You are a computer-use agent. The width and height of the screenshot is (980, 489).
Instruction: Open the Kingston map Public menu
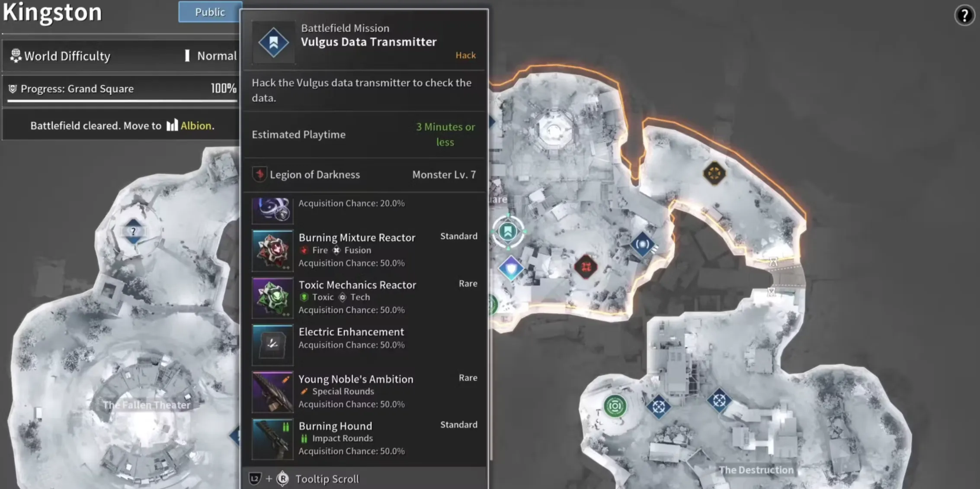(209, 11)
